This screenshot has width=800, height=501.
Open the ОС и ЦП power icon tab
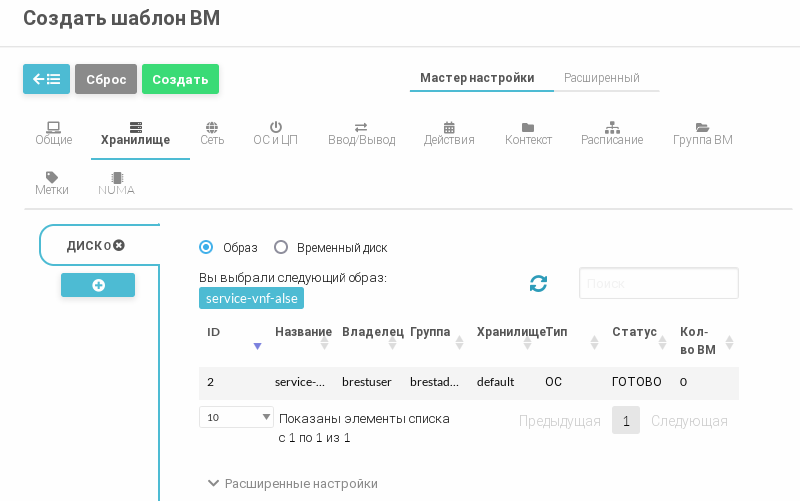(x=275, y=134)
